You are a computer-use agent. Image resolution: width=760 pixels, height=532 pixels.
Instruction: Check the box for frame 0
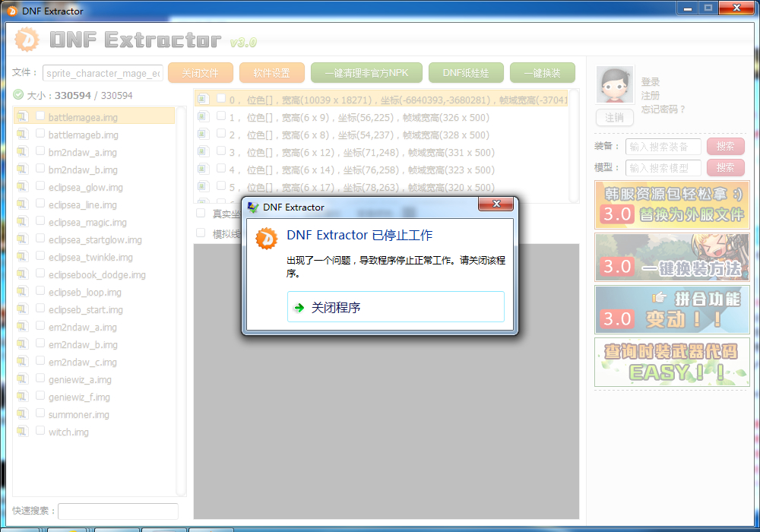coord(221,98)
